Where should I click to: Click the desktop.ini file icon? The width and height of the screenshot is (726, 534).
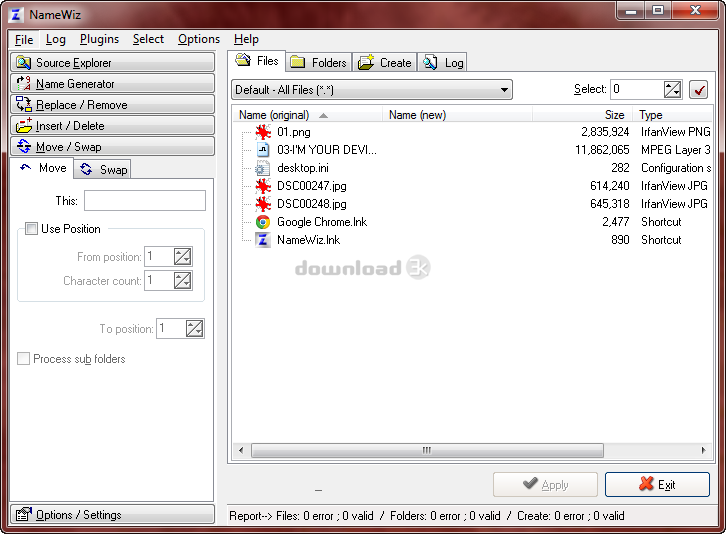tap(263, 168)
